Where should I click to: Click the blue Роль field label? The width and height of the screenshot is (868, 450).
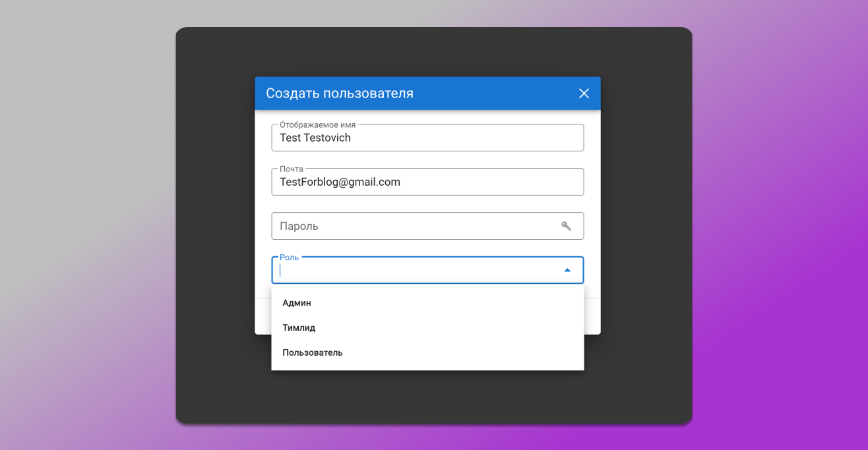pyautogui.click(x=289, y=257)
